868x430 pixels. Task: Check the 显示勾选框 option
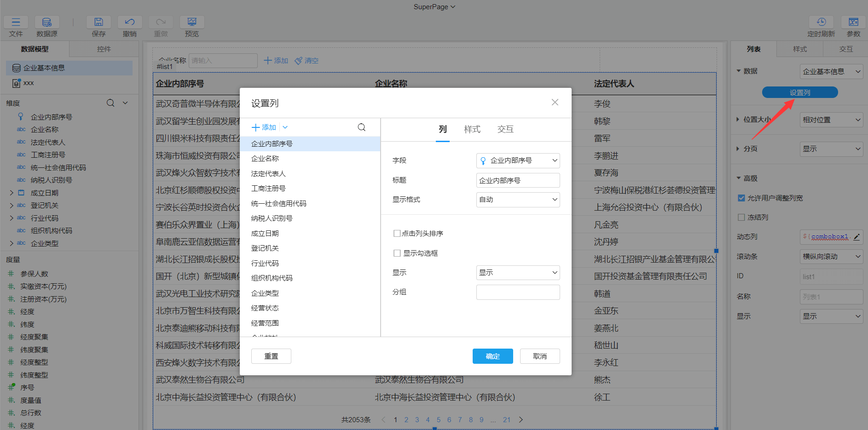pos(397,253)
